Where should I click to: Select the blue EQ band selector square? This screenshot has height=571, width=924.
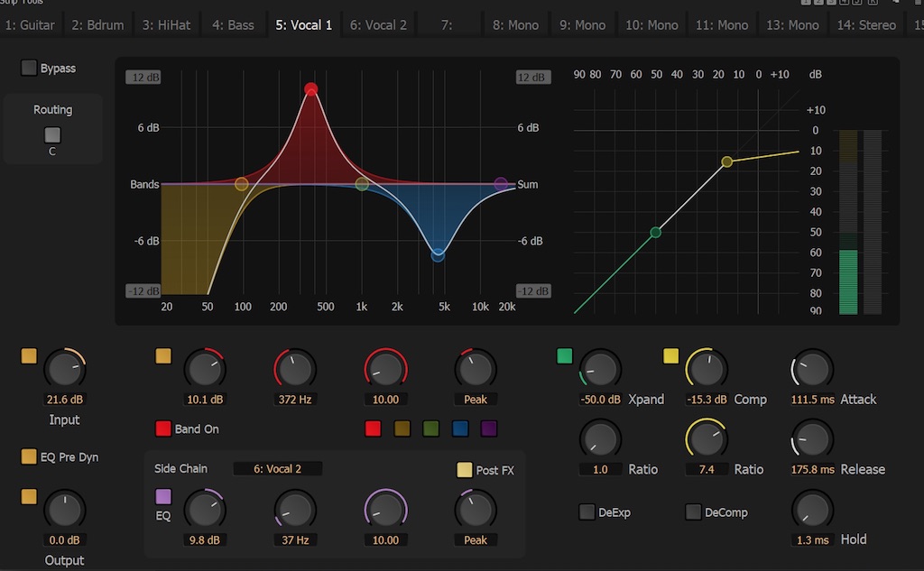click(x=460, y=428)
